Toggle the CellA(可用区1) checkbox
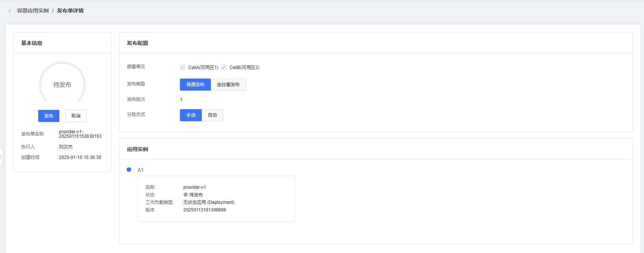This screenshot has width=644, height=253. (x=183, y=67)
